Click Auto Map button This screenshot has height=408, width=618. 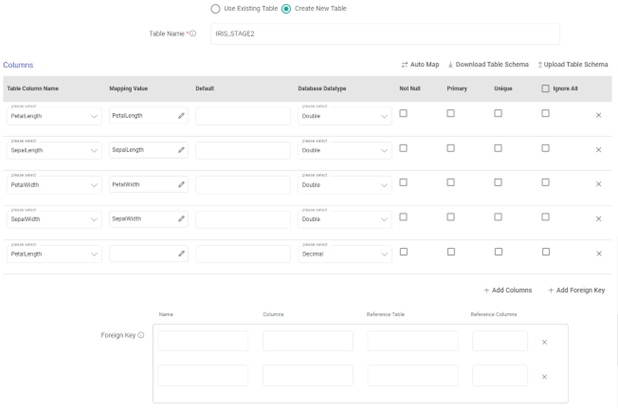[x=420, y=64]
